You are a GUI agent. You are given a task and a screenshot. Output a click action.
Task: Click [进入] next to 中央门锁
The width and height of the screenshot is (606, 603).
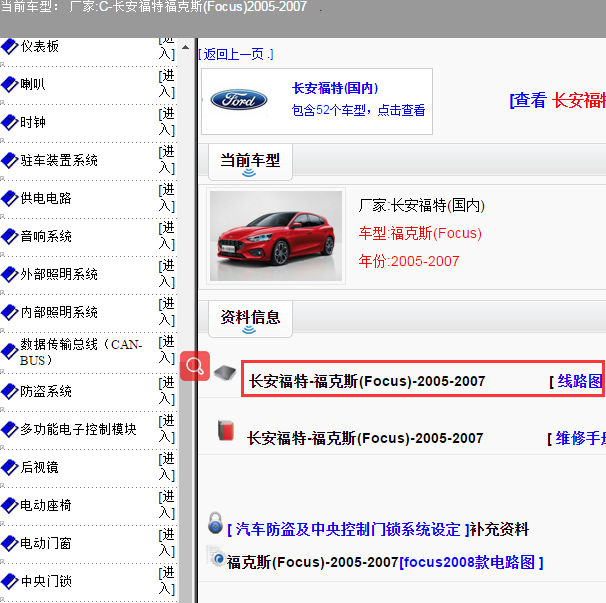(167, 581)
